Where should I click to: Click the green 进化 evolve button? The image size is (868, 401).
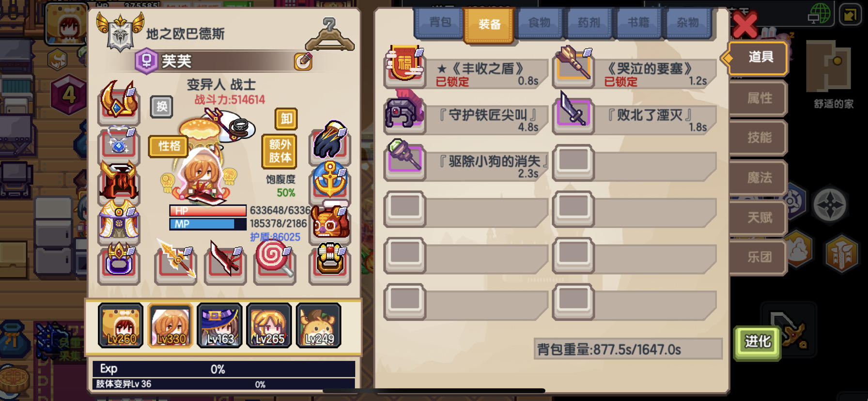[757, 342]
